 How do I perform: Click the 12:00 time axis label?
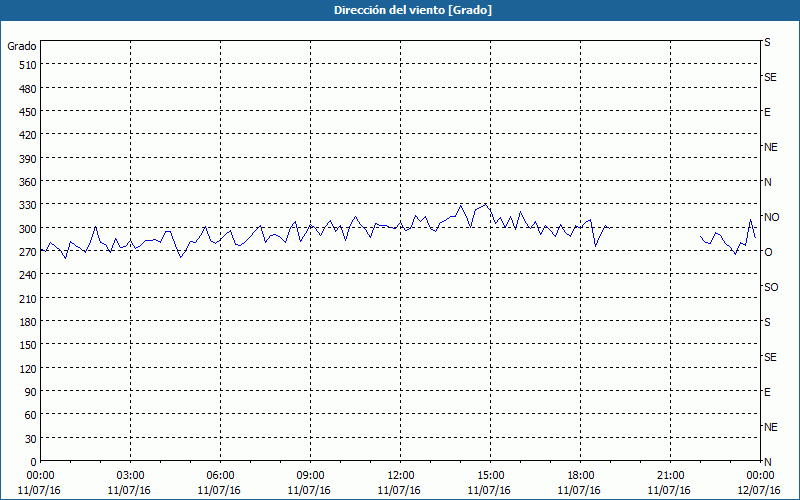[401, 476]
